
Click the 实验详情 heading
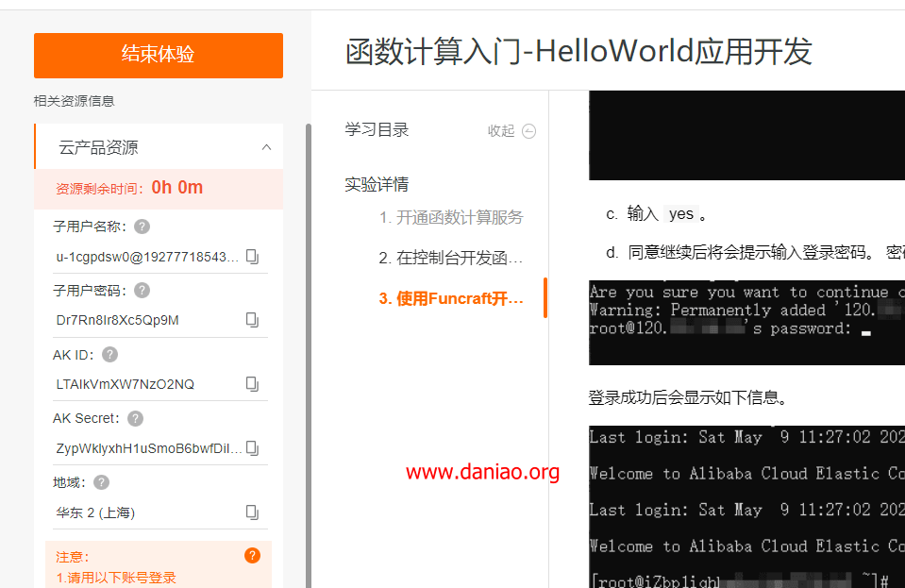pos(377,185)
